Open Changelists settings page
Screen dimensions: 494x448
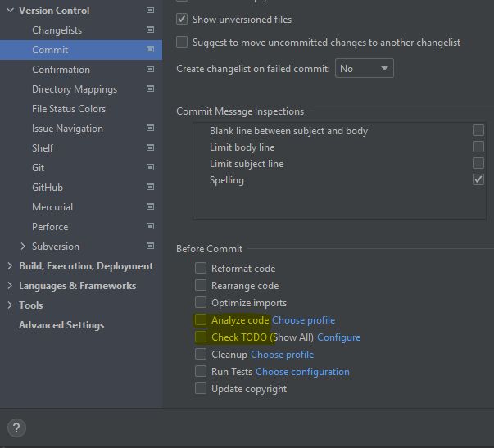pos(57,30)
